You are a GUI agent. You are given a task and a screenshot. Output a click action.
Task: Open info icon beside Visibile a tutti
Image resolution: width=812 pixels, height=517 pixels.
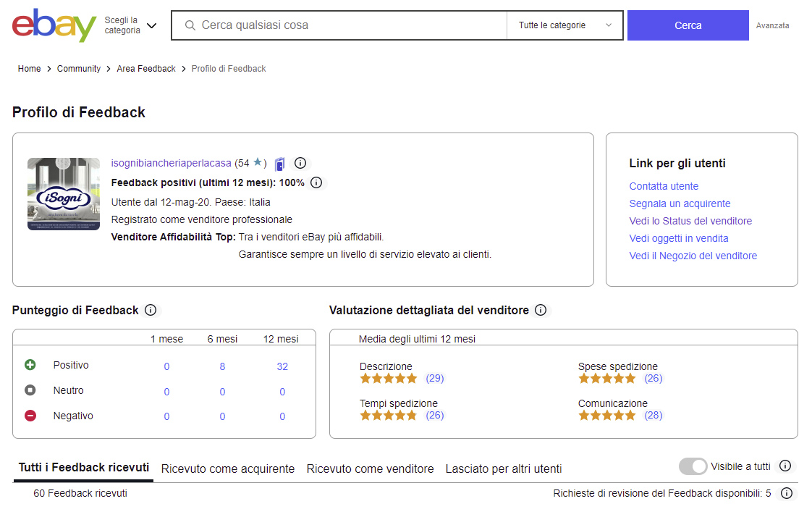tap(785, 466)
